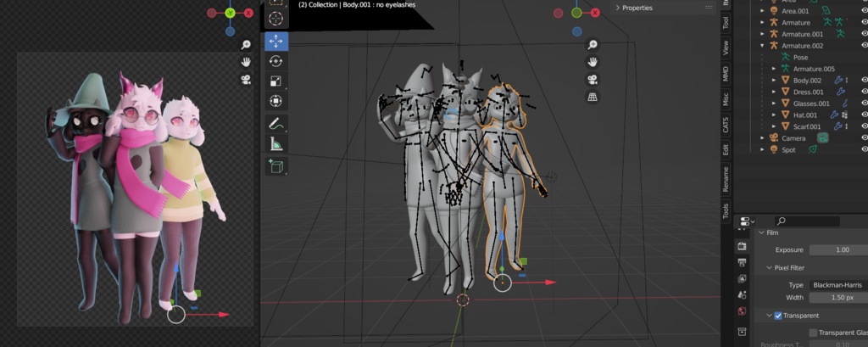
Task: Open the MMD sidebar tab
Action: (x=726, y=74)
